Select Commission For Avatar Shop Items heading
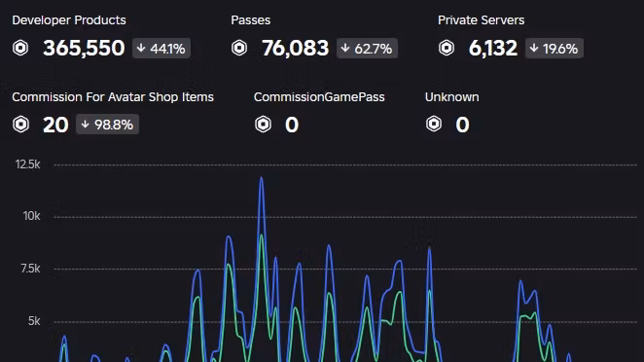Screen dimensions: 644x362 click(113, 97)
